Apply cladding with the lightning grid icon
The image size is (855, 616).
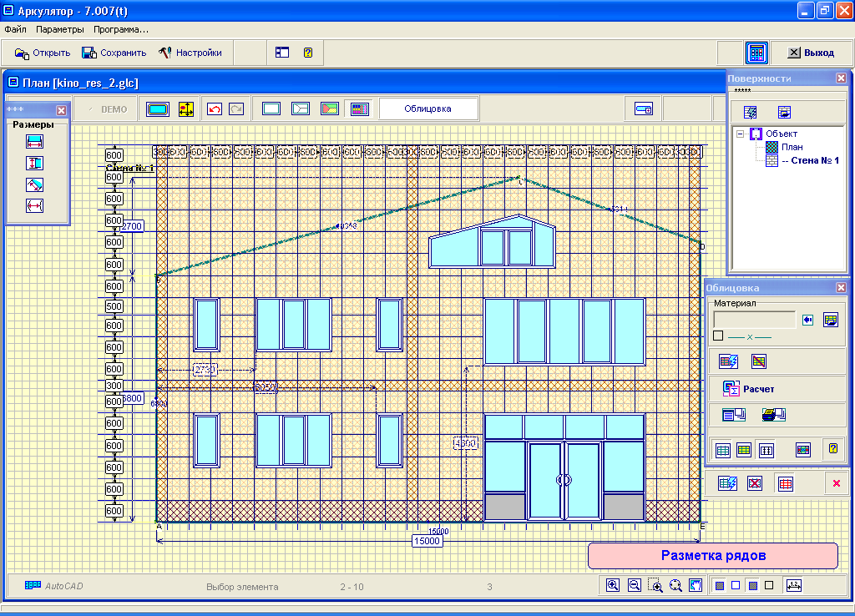[728, 361]
